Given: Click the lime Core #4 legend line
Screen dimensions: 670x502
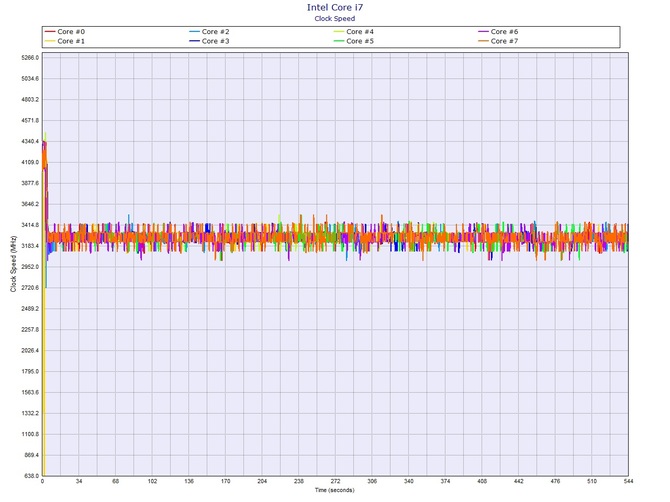Looking at the screenshot, I should [x=339, y=32].
